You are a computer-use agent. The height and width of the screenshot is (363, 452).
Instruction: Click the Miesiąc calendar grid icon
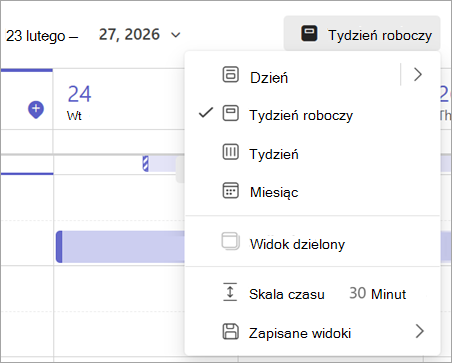(230, 191)
